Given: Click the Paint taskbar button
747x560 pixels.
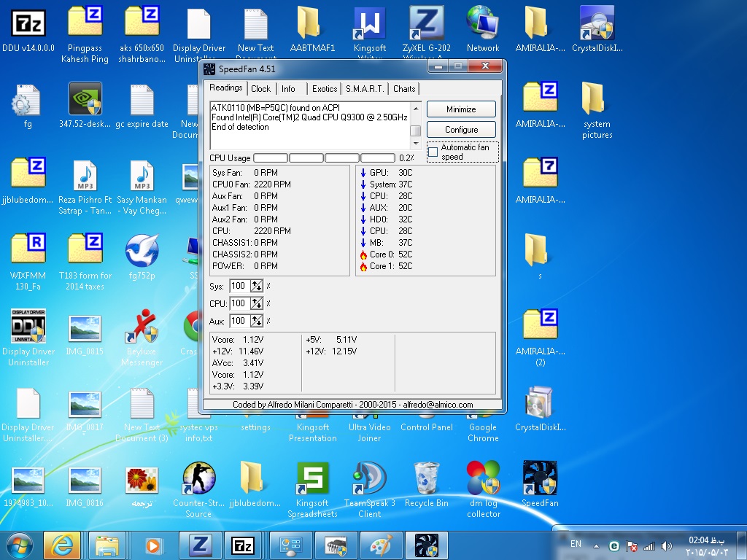Looking at the screenshot, I should tap(381, 545).
